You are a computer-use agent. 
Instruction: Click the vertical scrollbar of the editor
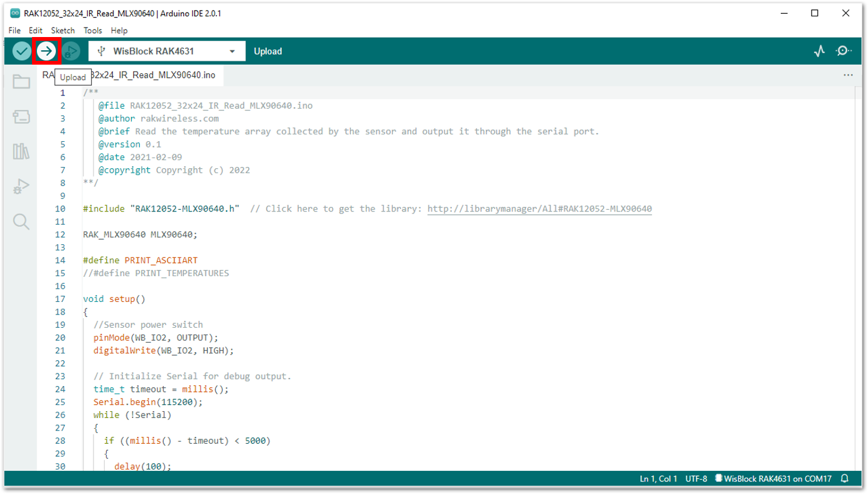858,279
